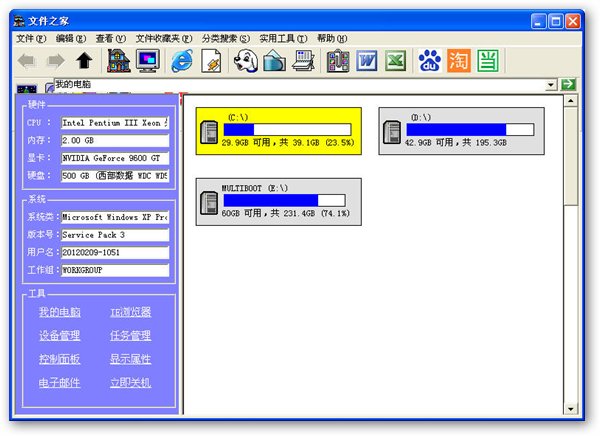Screen dimensions: 600x436
Task: Open the 设备管理 link
Action: [x=60, y=336]
